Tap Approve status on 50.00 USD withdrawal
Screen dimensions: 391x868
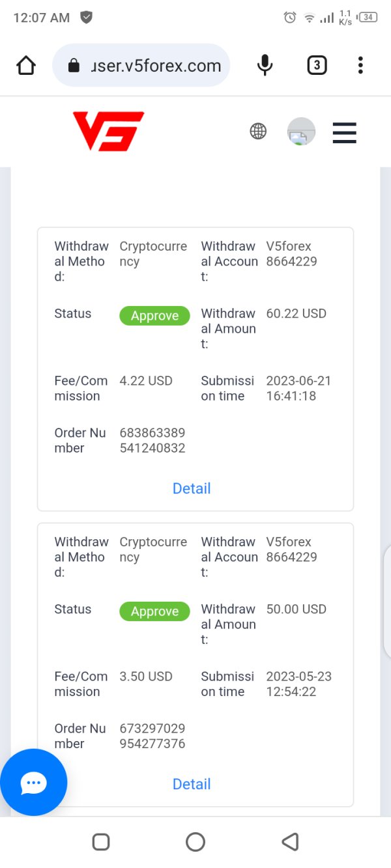(x=154, y=611)
